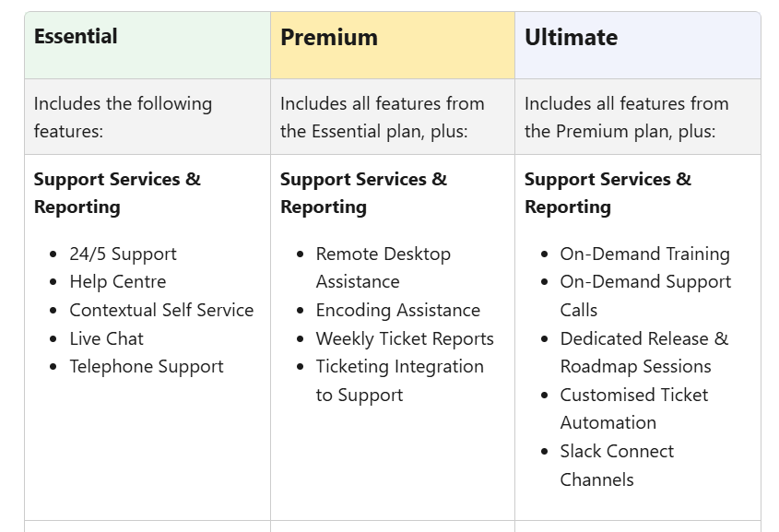Click the 24/5 Support list item
The width and height of the screenshot is (779, 532).
(123, 254)
